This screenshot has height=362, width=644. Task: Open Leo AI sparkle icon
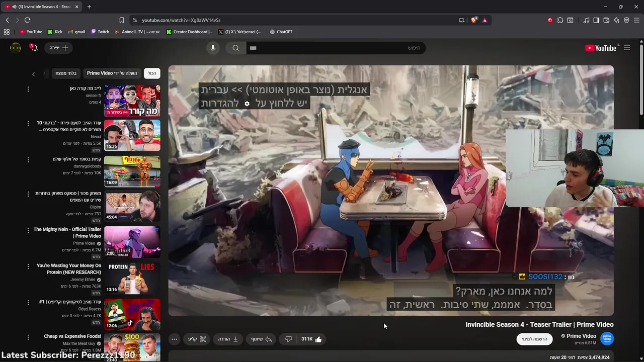616,20
